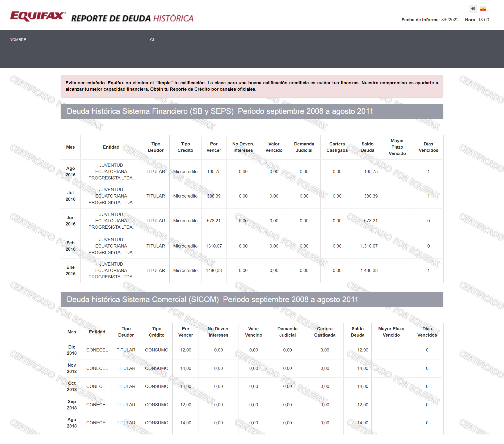Click 'TITULAR' in the Oct 2018 row

pos(126,386)
